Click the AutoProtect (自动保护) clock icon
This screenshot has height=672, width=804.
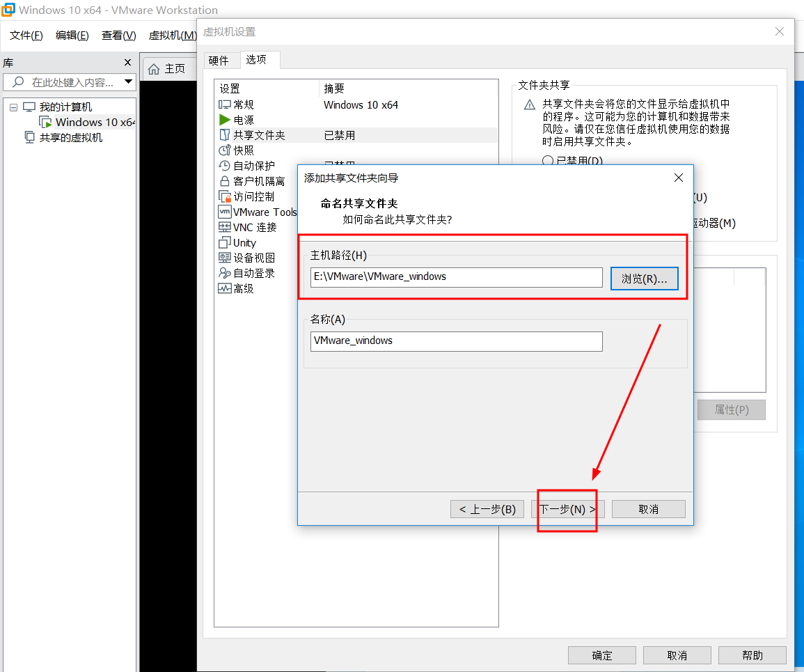tap(224, 166)
